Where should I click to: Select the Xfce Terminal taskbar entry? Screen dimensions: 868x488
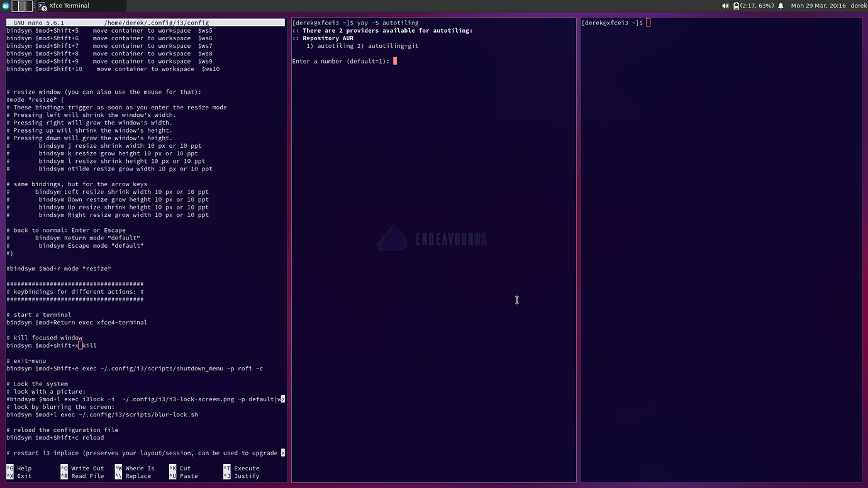pyautogui.click(x=69, y=6)
